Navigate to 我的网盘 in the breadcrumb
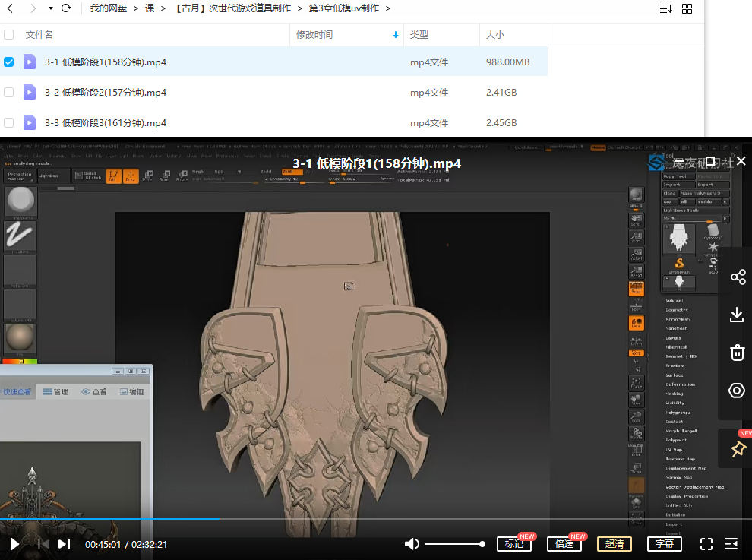Image resolution: width=752 pixels, height=560 pixels. (x=109, y=8)
